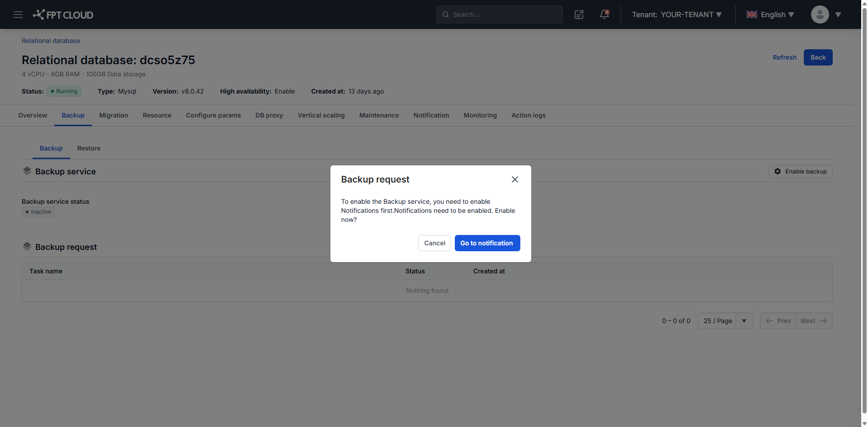Click the user avatar icon
This screenshot has width=868, height=427.
[820, 14]
